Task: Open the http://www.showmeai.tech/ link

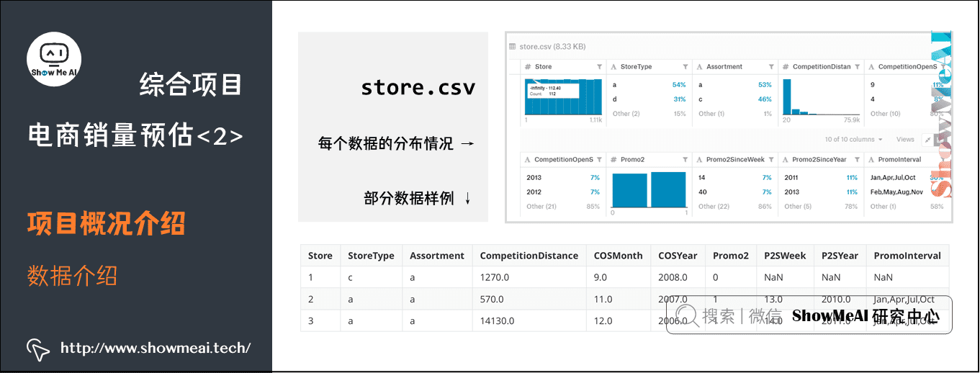Action: (156, 349)
